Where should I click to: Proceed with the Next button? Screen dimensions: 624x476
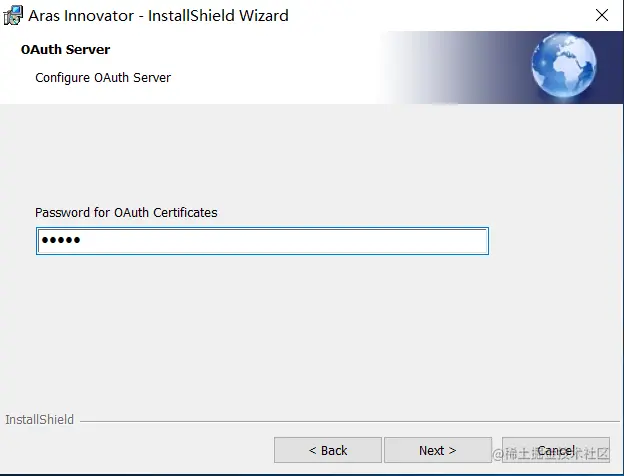pyautogui.click(x=438, y=450)
